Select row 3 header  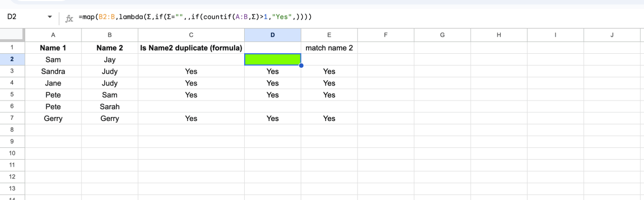point(12,72)
